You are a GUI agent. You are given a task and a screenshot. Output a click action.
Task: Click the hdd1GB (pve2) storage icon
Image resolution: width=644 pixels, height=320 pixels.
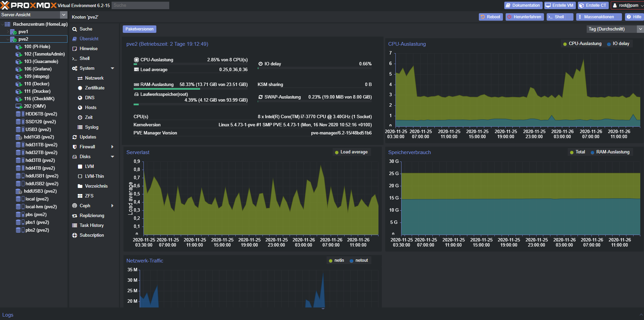tap(19, 137)
